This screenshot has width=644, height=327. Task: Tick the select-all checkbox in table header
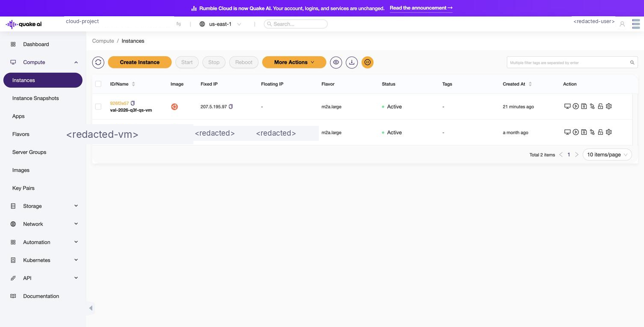coord(98,84)
